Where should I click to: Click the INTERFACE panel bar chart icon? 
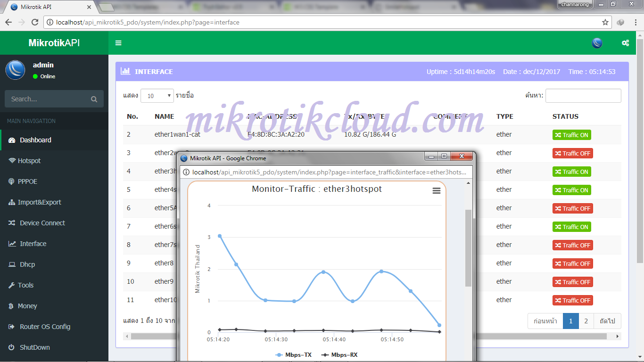[125, 71]
